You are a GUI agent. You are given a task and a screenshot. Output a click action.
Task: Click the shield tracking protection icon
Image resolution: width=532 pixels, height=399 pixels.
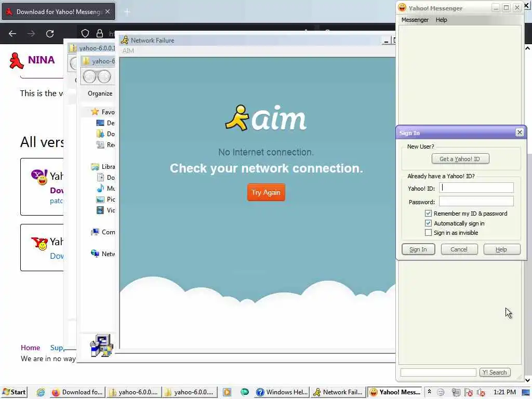[85, 33]
